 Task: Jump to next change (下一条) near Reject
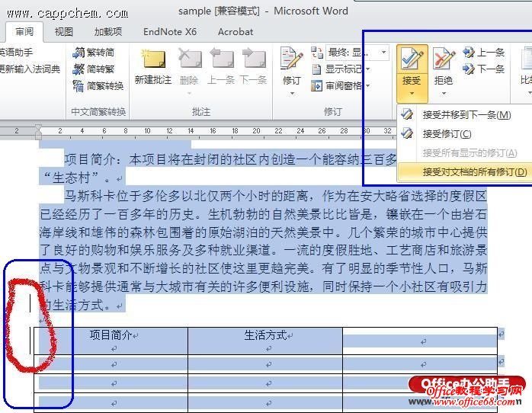483,69
